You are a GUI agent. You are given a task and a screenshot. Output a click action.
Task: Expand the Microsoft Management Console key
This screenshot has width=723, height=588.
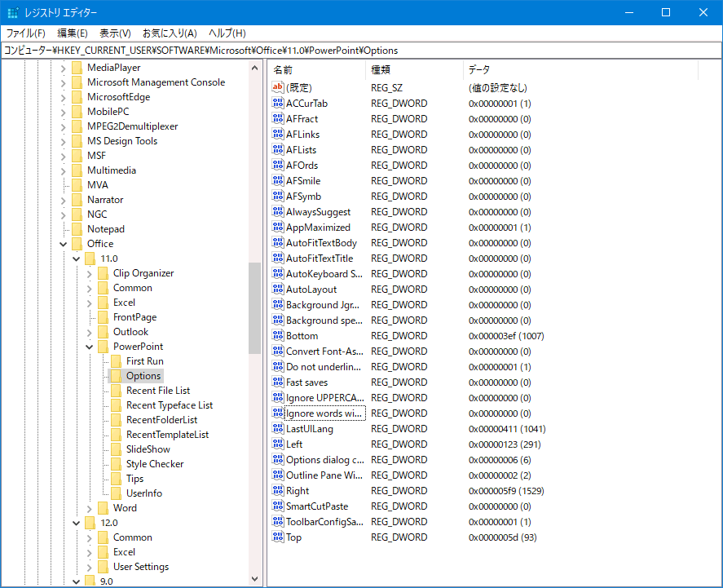click(x=63, y=83)
